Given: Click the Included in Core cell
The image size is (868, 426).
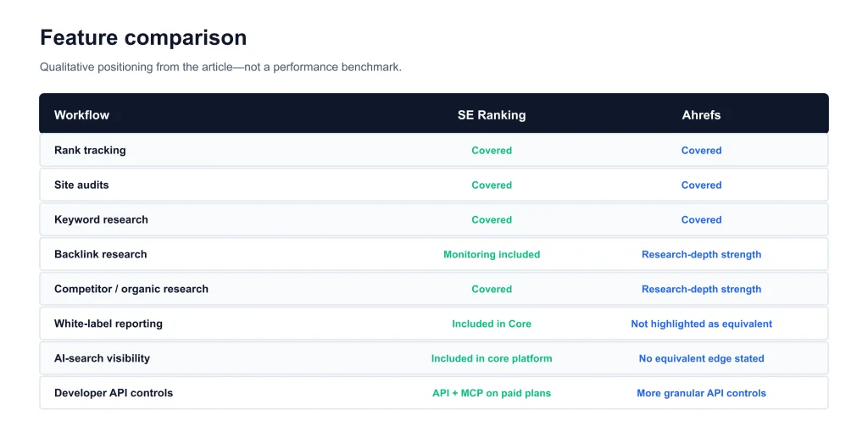Looking at the screenshot, I should tap(492, 324).
